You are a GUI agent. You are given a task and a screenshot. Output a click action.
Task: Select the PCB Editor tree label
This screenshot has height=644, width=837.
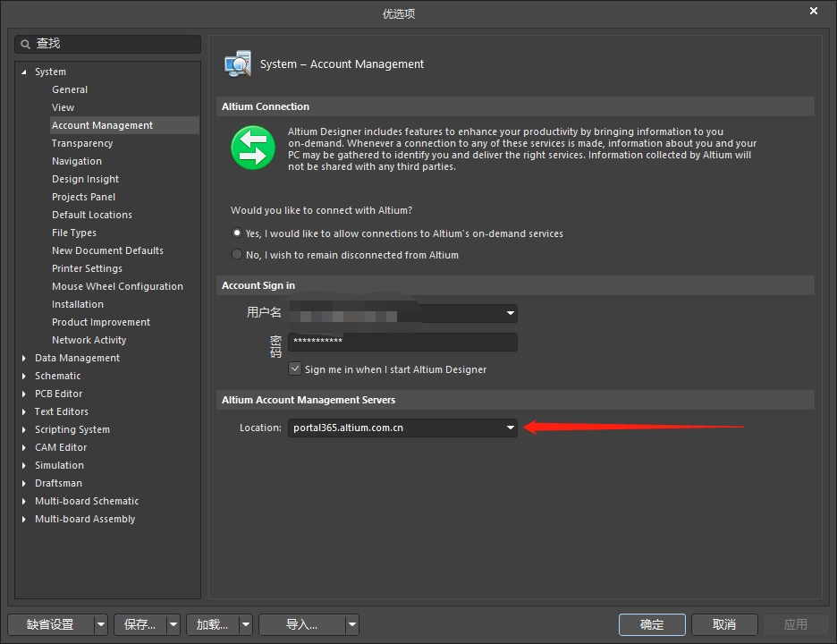(59, 394)
